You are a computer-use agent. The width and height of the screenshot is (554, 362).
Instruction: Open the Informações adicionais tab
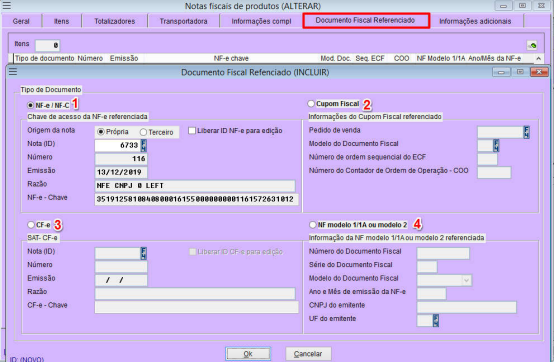click(475, 21)
